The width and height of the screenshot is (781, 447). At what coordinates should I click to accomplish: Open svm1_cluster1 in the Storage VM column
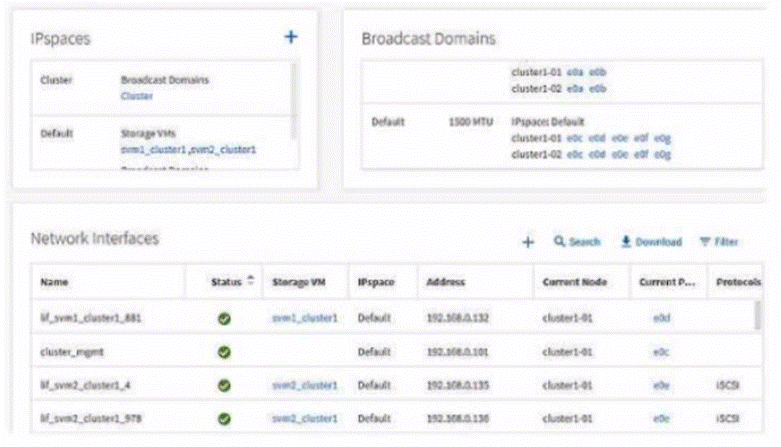pyautogui.click(x=304, y=318)
